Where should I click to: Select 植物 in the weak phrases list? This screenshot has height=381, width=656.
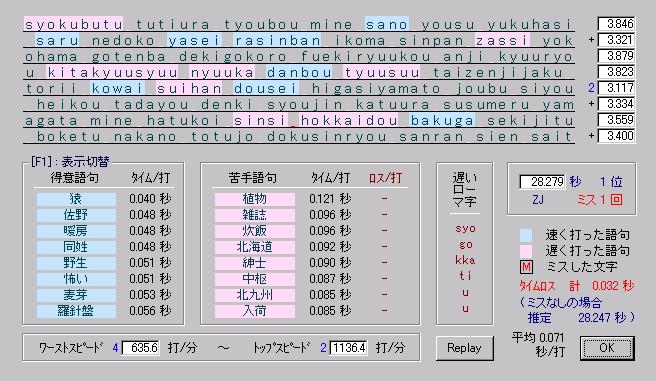(x=255, y=199)
